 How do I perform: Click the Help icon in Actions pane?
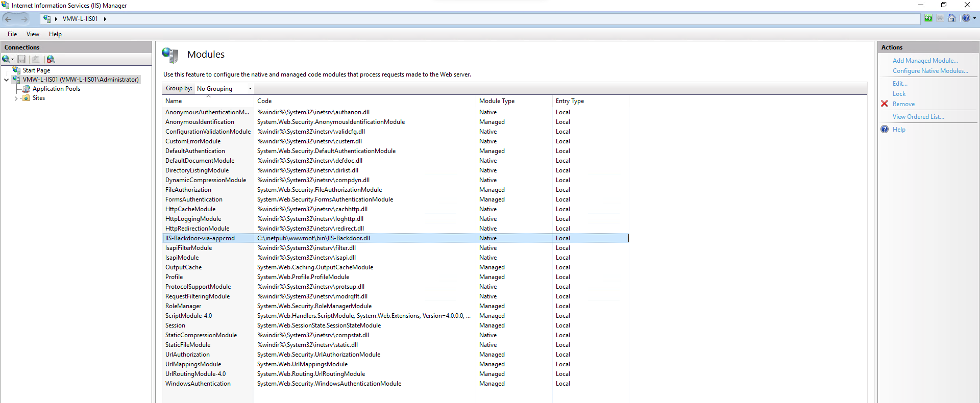885,129
